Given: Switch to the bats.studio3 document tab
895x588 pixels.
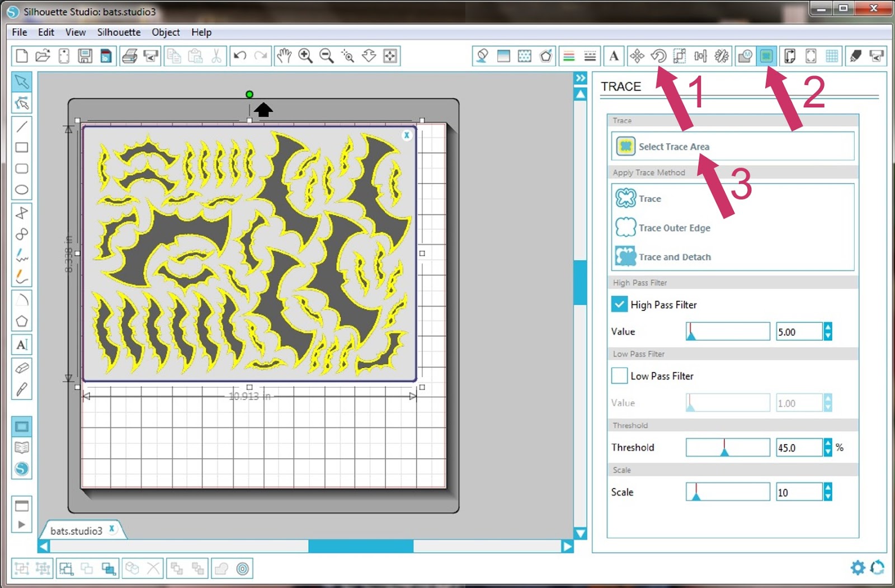Looking at the screenshot, I should (77, 531).
